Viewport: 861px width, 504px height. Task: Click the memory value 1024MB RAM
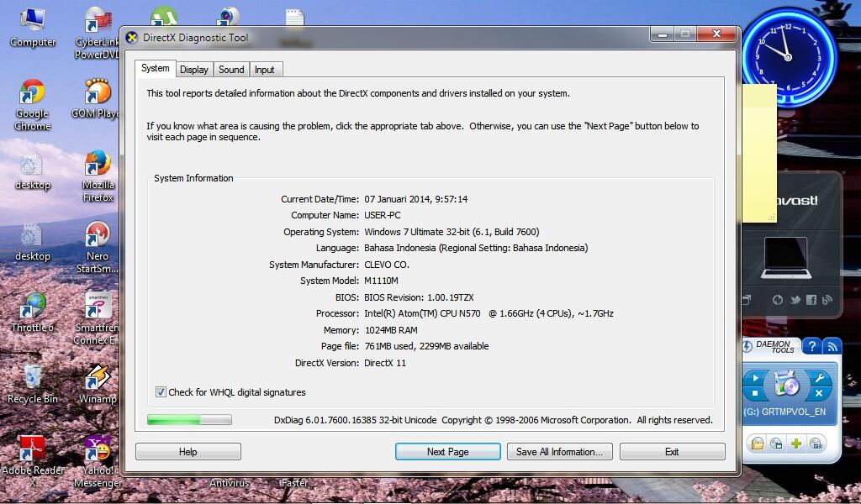point(391,330)
